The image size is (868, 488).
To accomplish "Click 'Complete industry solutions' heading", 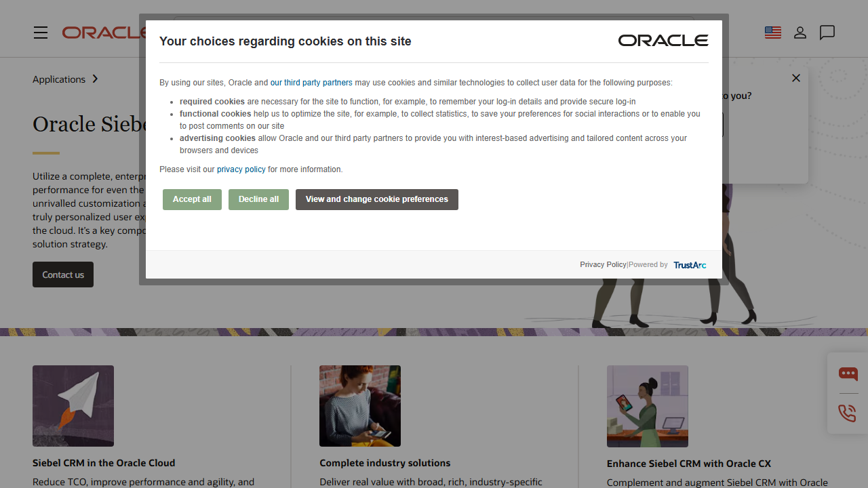I will tap(385, 463).
